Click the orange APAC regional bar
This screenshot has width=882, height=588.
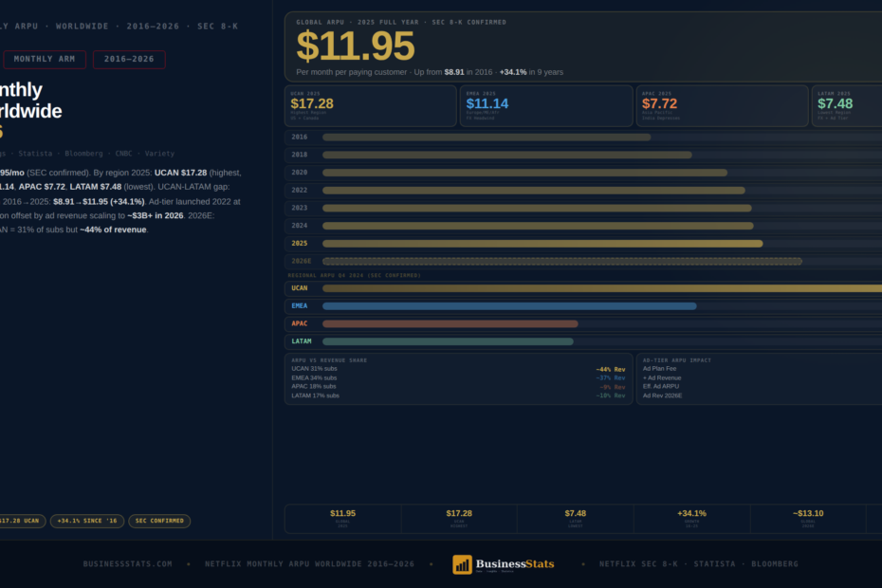click(450, 324)
